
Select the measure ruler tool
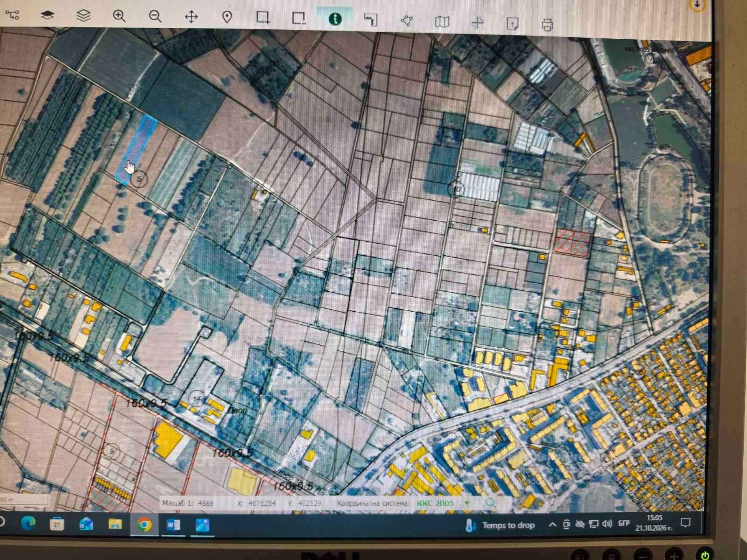[371, 20]
